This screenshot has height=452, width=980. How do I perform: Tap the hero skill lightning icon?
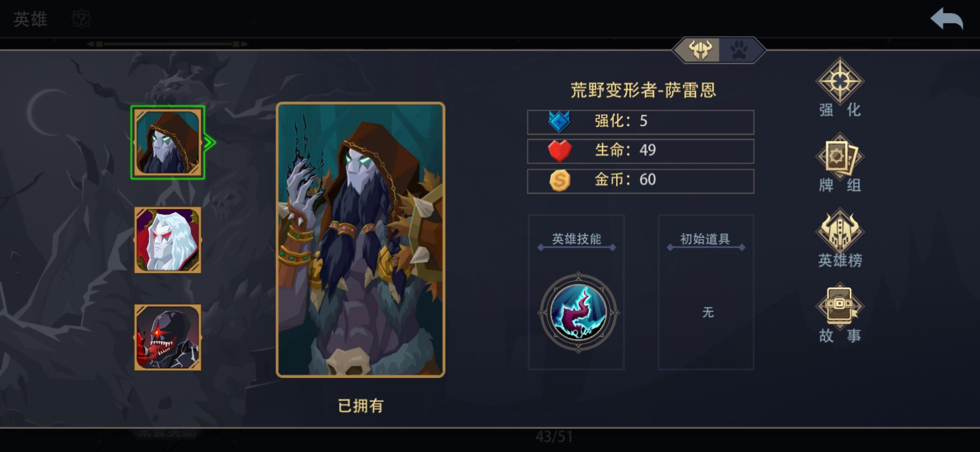point(578,313)
